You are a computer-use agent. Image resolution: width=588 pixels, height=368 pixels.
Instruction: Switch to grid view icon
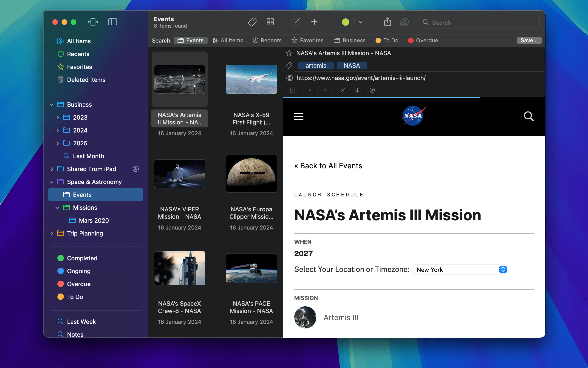click(x=270, y=22)
